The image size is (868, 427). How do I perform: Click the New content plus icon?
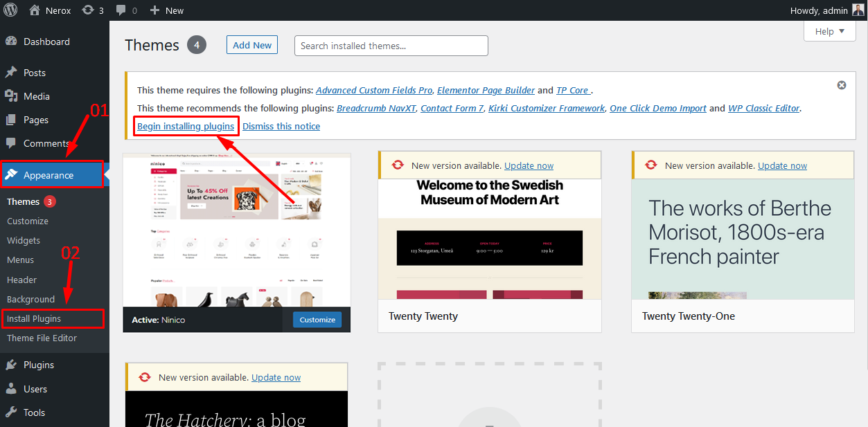[x=154, y=10]
